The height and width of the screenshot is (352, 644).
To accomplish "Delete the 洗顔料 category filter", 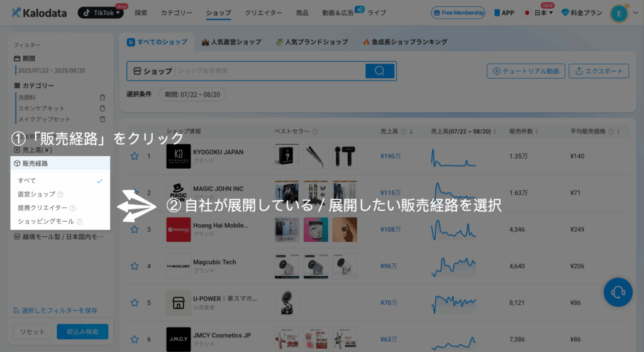I will pos(103,98).
